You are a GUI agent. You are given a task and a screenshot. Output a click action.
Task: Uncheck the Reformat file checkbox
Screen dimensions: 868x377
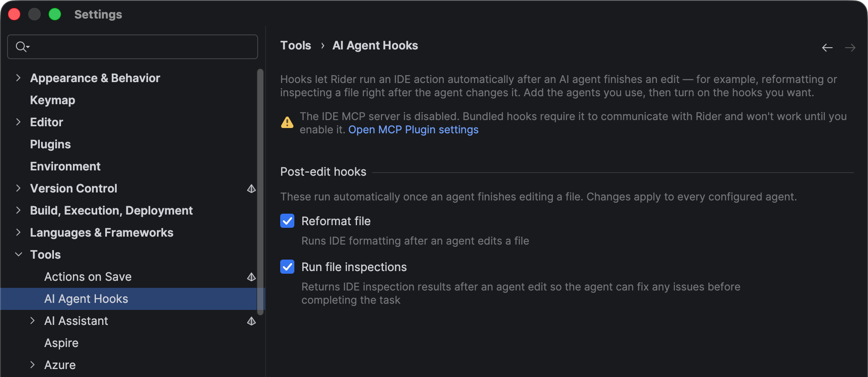[x=287, y=221]
